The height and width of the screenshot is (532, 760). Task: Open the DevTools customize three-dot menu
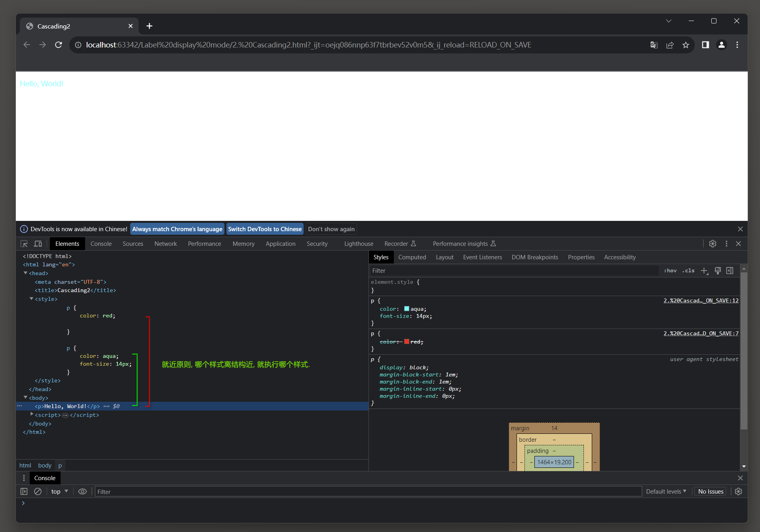(726, 244)
